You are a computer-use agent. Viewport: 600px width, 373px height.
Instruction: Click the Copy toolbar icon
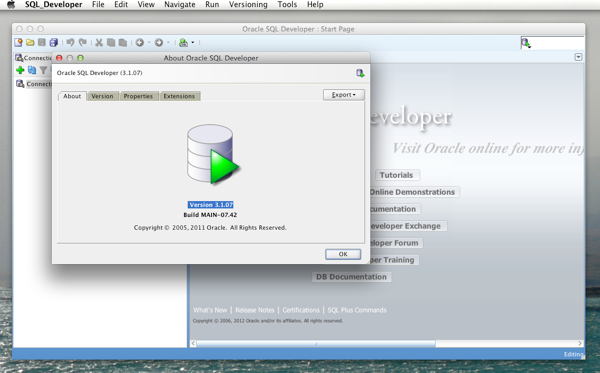[x=111, y=42]
